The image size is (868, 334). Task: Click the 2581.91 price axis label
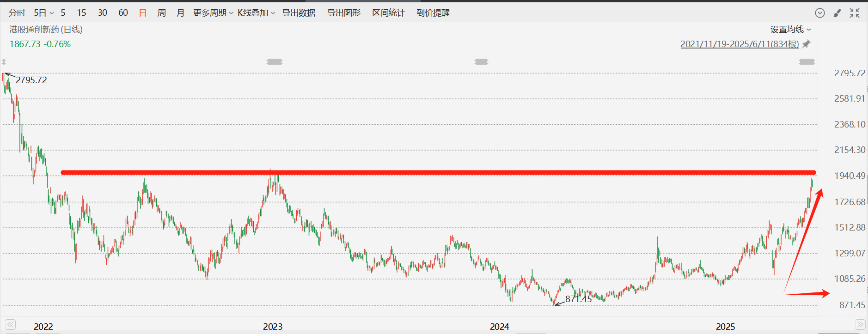pos(850,98)
